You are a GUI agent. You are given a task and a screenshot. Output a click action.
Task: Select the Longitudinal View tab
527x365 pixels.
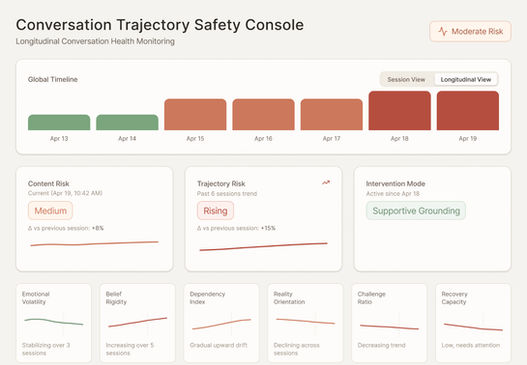(465, 80)
